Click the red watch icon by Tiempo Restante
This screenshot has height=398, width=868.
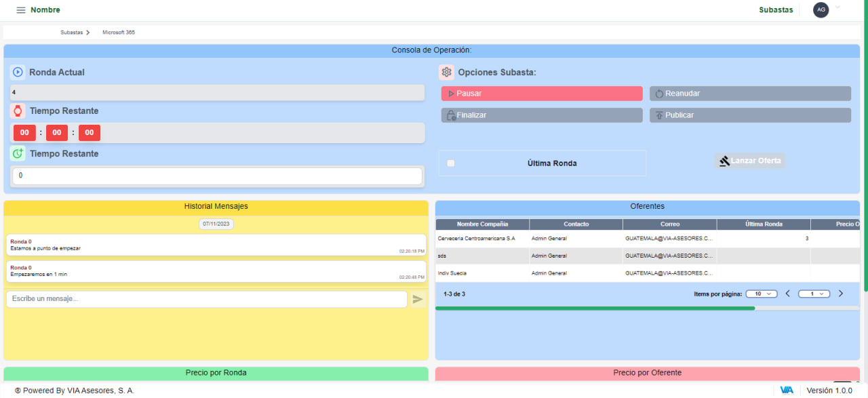pos(18,111)
